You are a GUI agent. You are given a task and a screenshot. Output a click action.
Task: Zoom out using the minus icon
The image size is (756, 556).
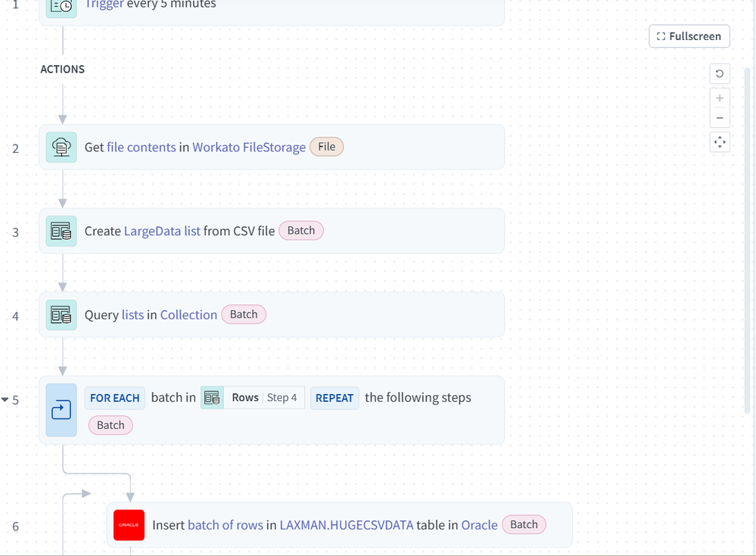720,118
